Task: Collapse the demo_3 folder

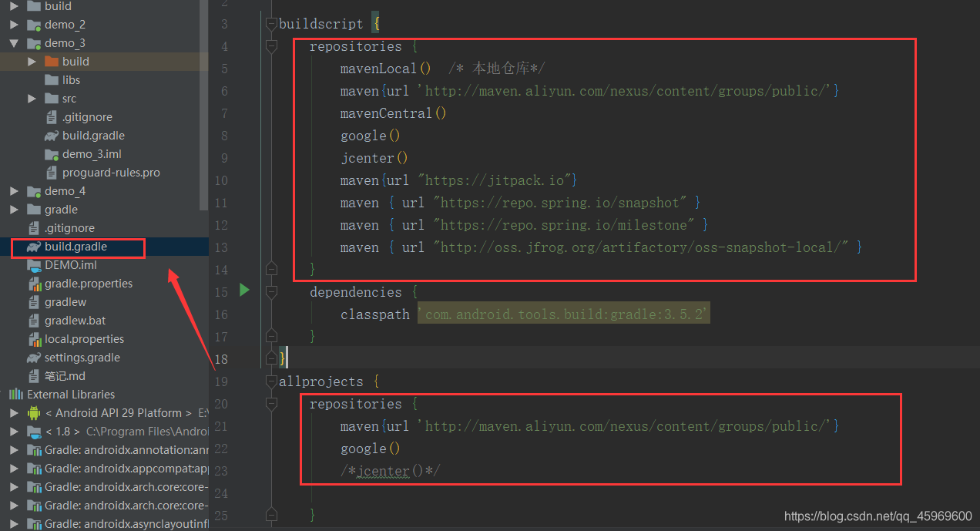Action: coord(13,42)
